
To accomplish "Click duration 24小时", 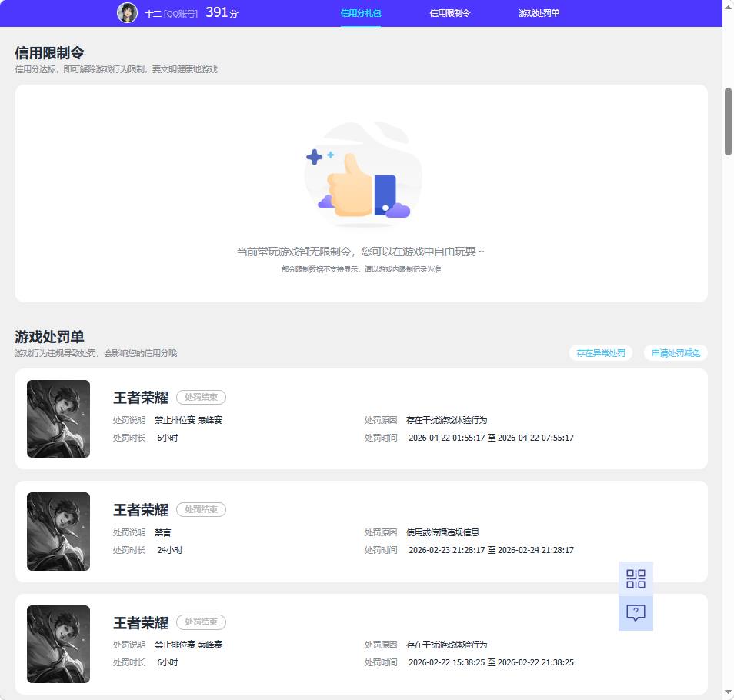I will coord(169,550).
